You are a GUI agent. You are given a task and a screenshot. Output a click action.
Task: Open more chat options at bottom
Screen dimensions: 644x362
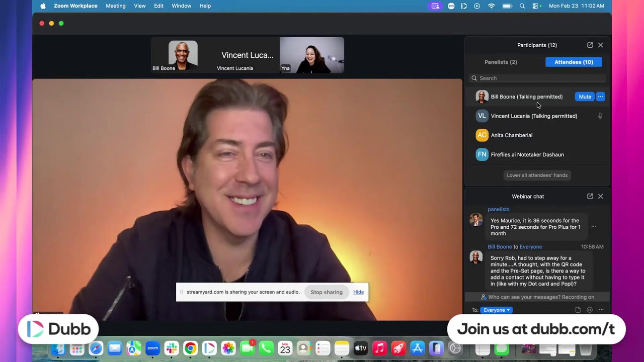click(x=601, y=310)
